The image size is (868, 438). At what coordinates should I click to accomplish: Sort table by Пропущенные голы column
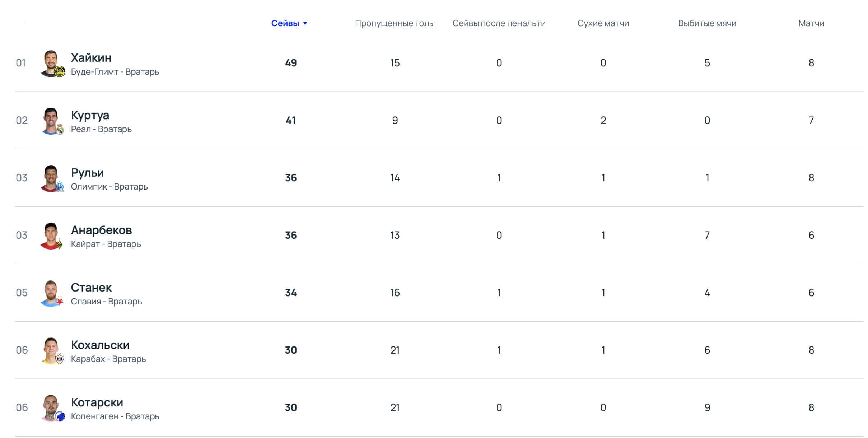click(395, 23)
